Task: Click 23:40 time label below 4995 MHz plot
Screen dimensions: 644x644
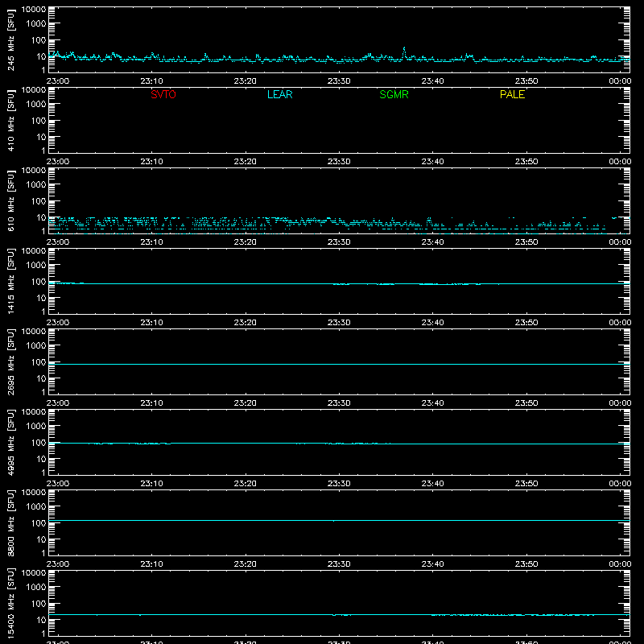Action: pos(433,484)
